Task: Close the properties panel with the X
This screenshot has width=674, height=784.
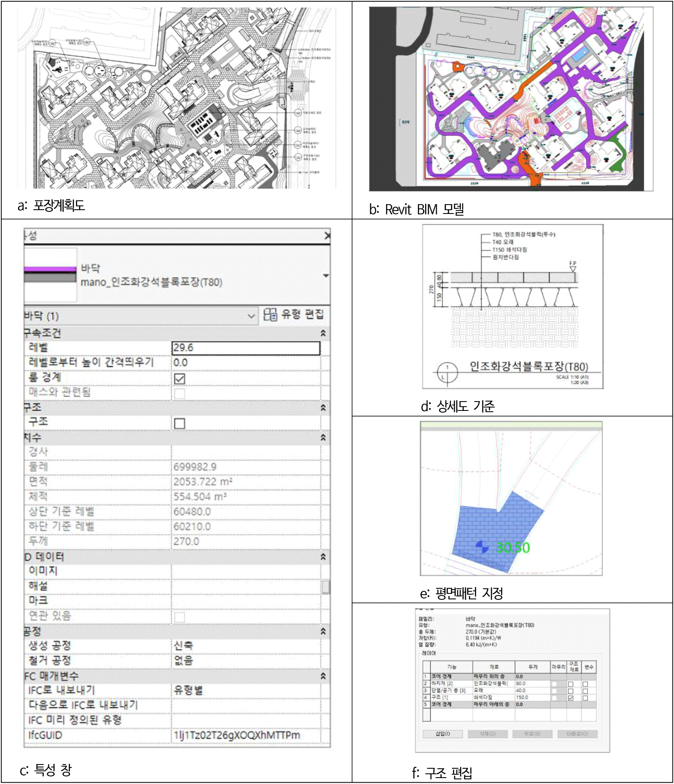Action: pos(327,235)
